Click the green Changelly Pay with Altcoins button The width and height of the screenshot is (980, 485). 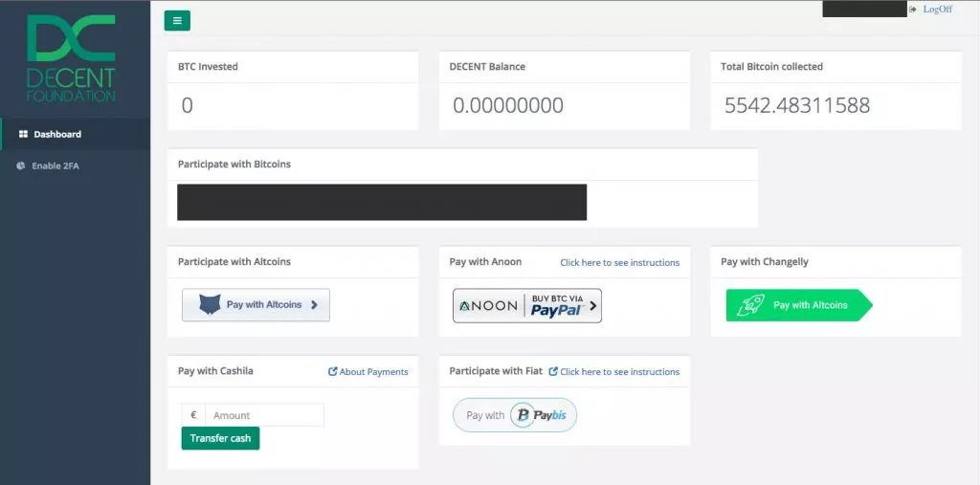tap(799, 305)
